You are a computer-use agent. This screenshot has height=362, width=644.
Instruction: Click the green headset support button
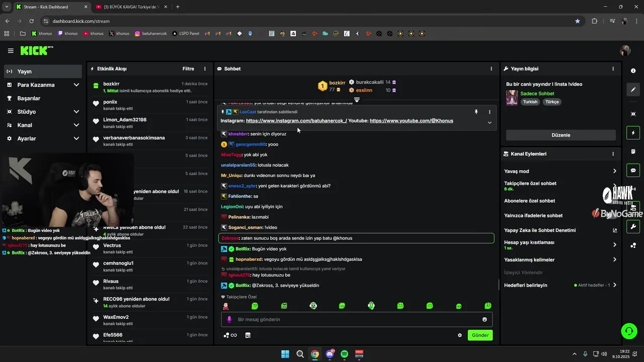pyautogui.click(x=629, y=331)
